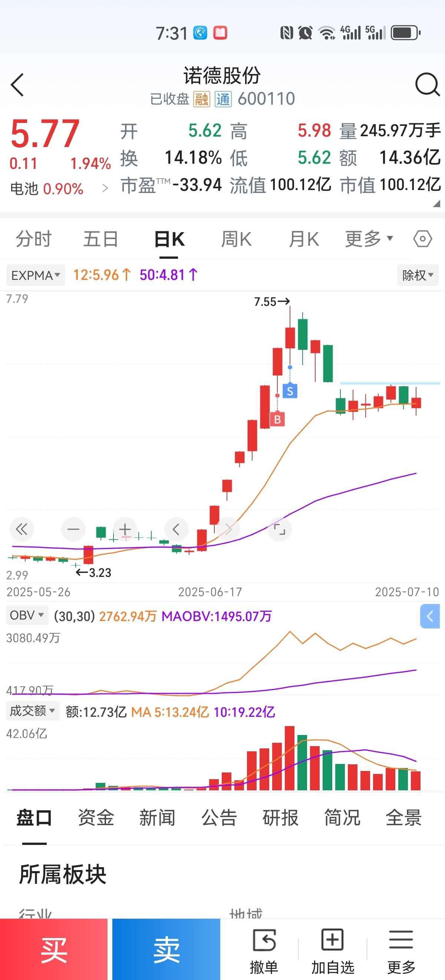
Task: Open the 资金 tab
Action: [96, 817]
